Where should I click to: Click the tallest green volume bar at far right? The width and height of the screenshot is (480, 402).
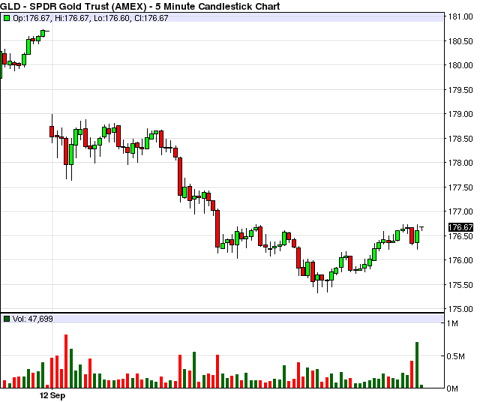417,365
